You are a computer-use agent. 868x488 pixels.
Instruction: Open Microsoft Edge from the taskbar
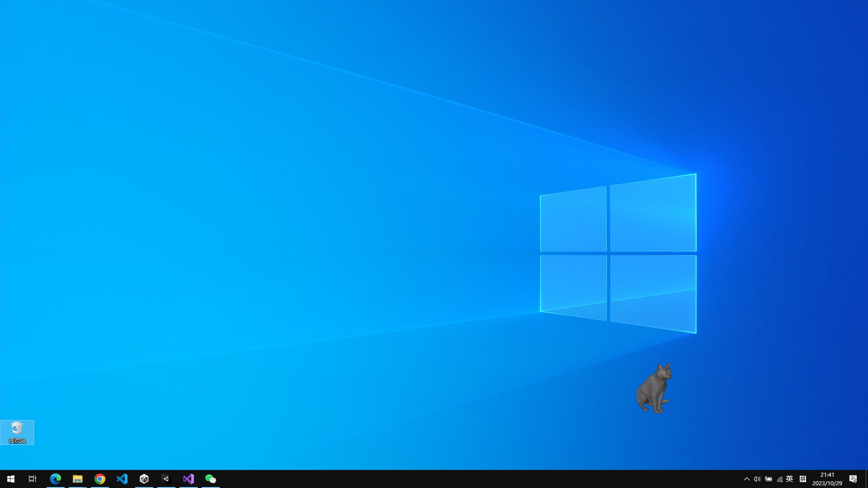(x=56, y=479)
